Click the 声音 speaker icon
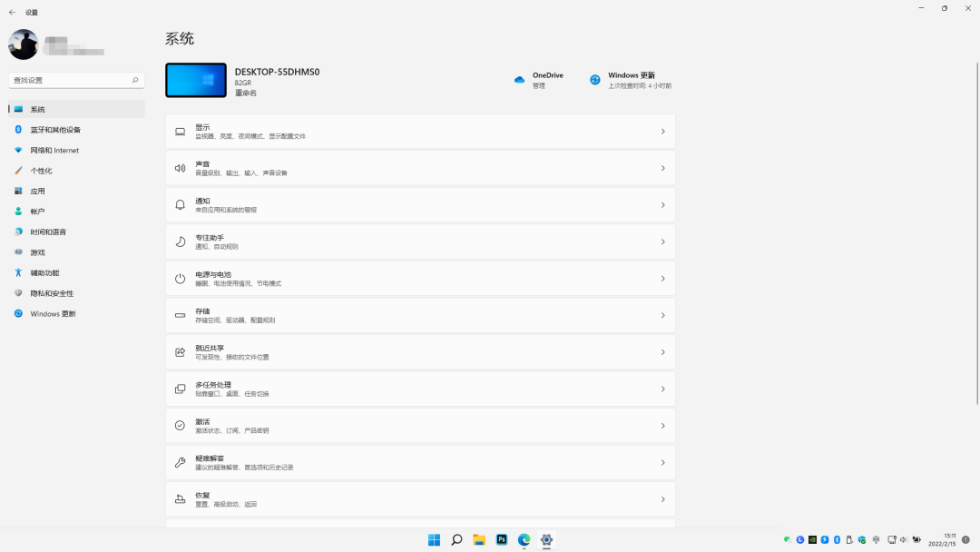 click(180, 168)
